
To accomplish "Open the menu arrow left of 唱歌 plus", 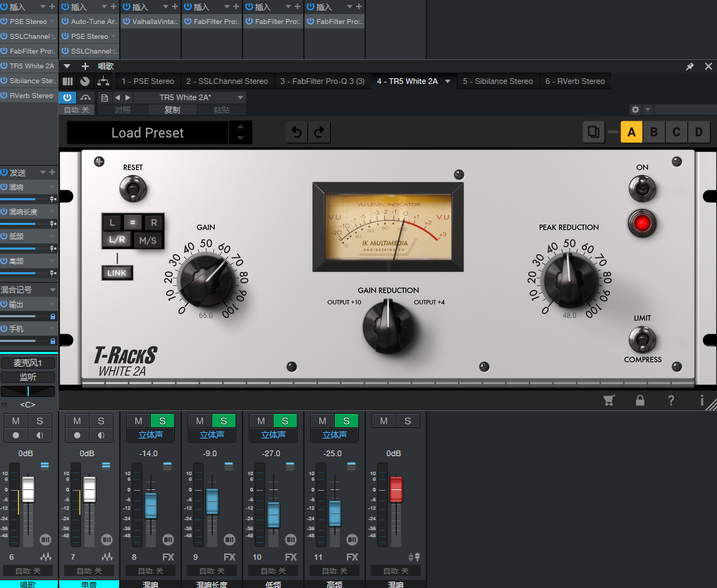I will pos(67,66).
